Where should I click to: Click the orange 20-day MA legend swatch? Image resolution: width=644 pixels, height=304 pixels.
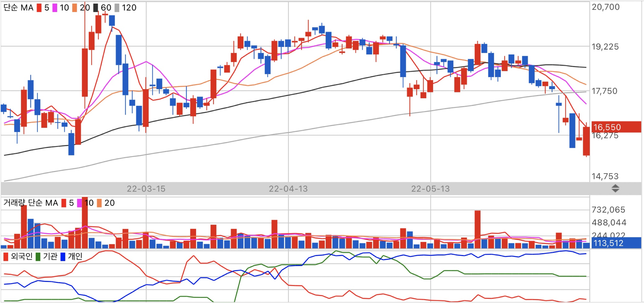(75, 8)
